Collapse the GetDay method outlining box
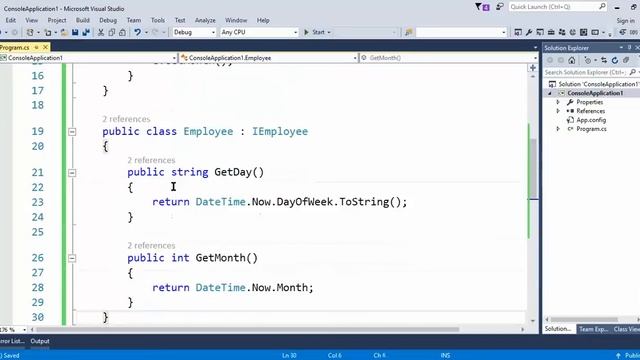The width and height of the screenshot is (640, 360). pos(72,173)
